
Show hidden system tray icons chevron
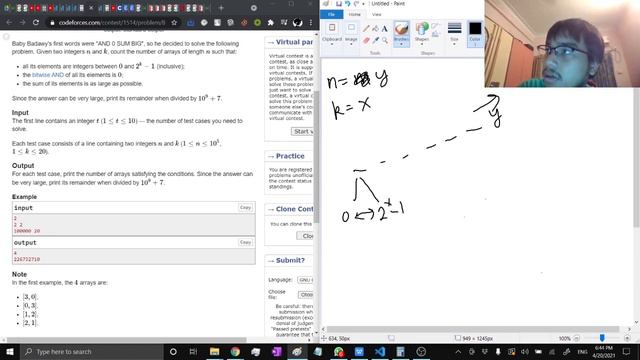458,351
